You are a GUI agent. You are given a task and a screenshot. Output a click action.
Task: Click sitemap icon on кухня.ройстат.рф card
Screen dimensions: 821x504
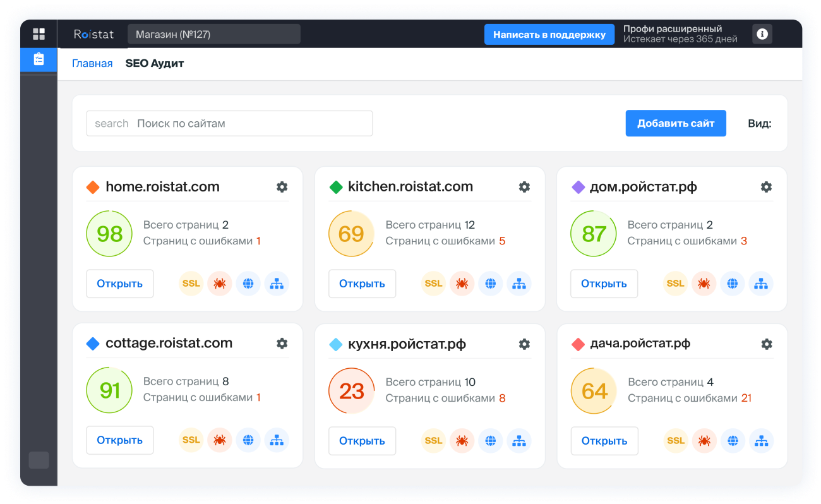tap(519, 441)
